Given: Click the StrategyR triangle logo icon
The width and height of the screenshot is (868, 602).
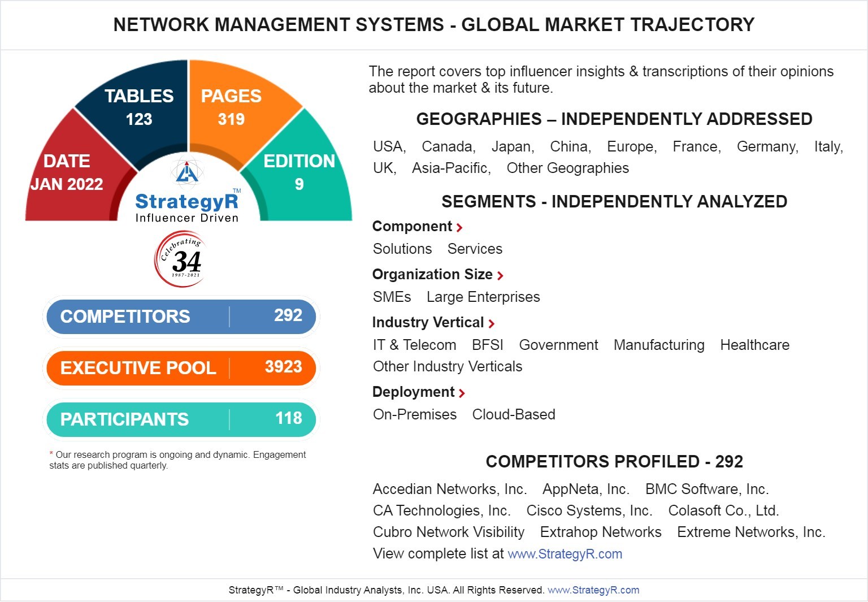Looking at the screenshot, I should [186, 172].
